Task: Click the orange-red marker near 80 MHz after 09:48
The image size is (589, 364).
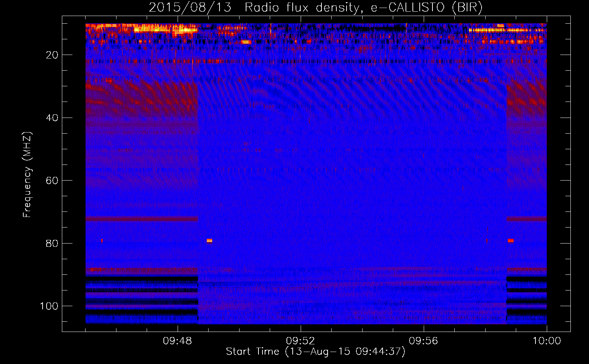Action: [209, 241]
